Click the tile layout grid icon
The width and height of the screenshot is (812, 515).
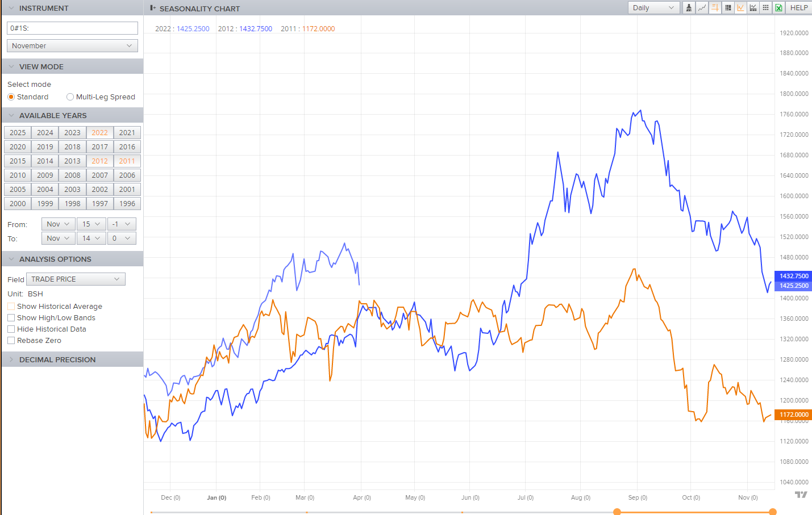pyautogui.click(x=728, y=8)
